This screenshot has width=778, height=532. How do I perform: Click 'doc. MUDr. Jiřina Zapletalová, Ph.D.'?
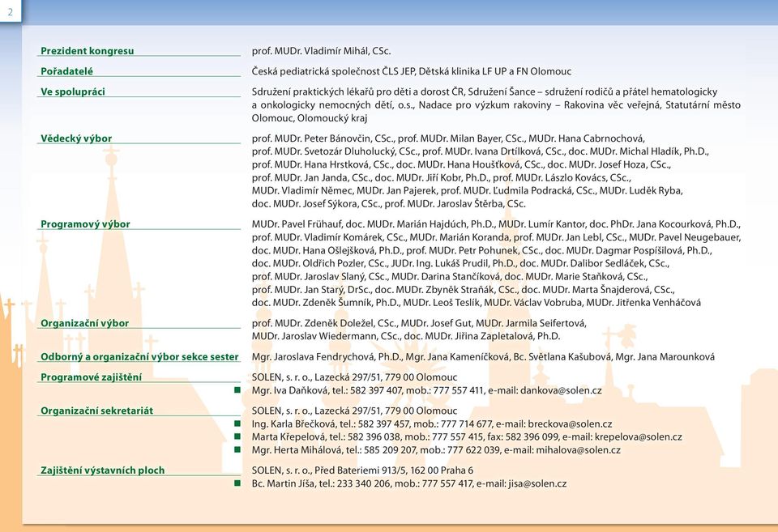pyautogui.click(x=482, y=336)
